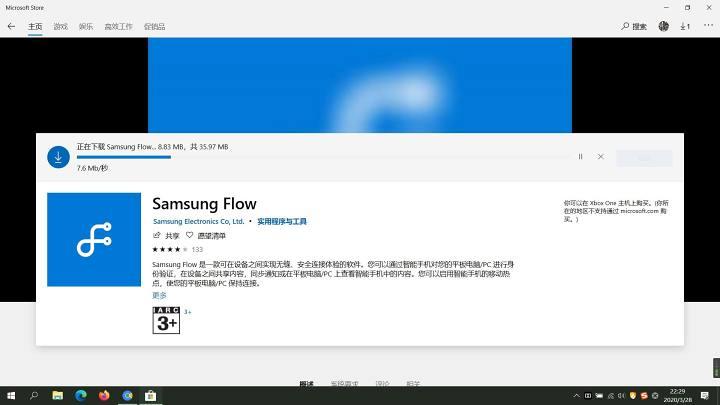The height and width of the screenshot is (405, 720).
Task: Open the Action Center notifications
Action: [x=705, y=395]
